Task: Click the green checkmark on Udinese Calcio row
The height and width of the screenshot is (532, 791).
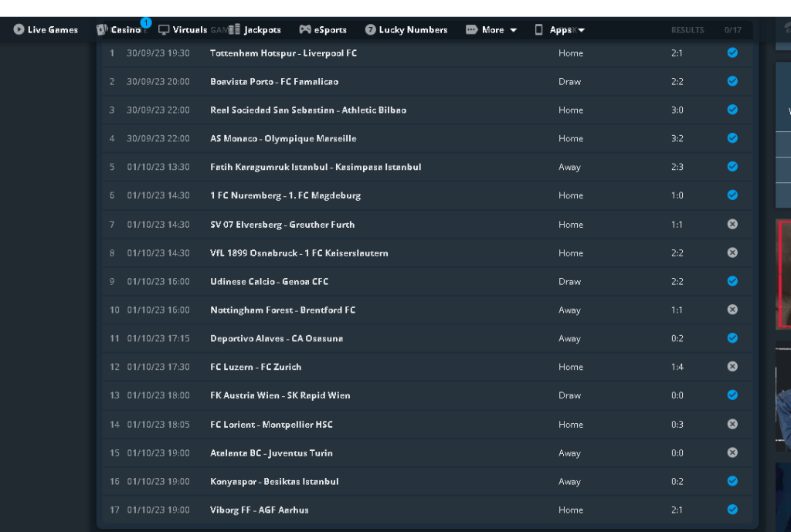Action: point(732,281)
